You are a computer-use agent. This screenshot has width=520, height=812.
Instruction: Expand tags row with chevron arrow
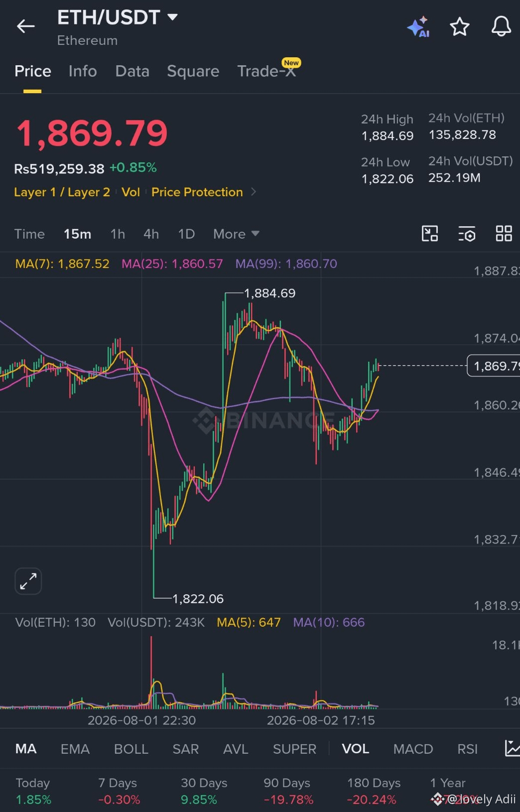253,192
